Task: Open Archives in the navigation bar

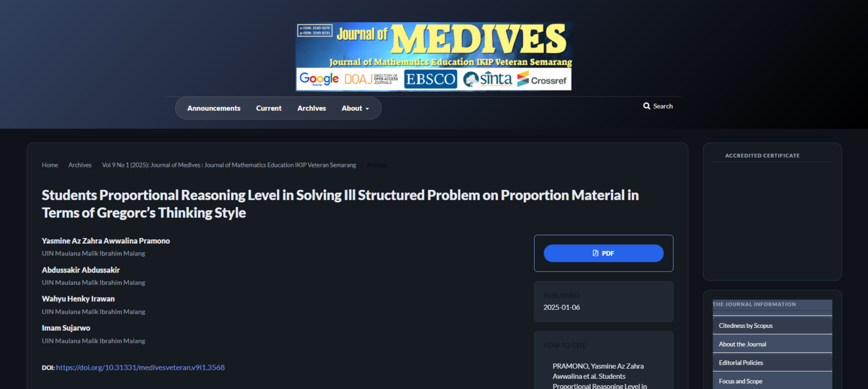Action: pos(311,108)
